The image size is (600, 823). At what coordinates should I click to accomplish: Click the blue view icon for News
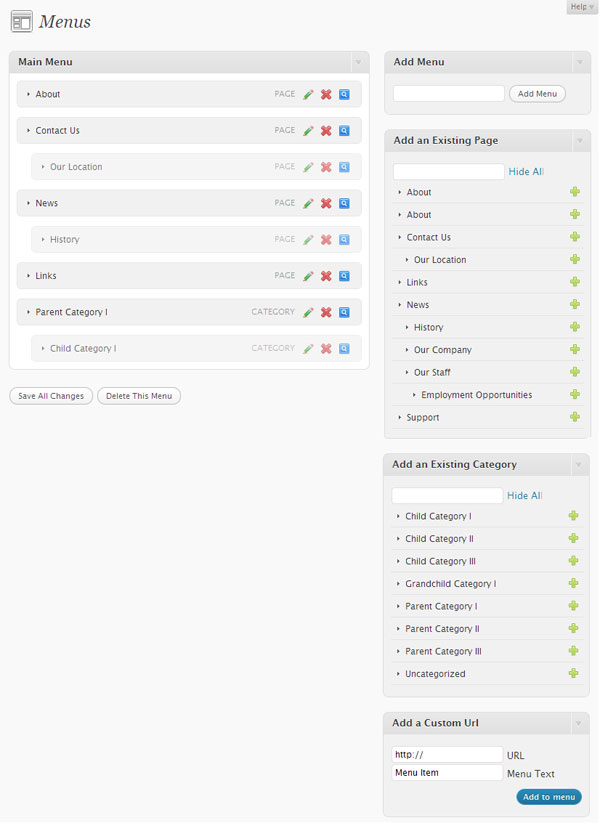point(344,203)
